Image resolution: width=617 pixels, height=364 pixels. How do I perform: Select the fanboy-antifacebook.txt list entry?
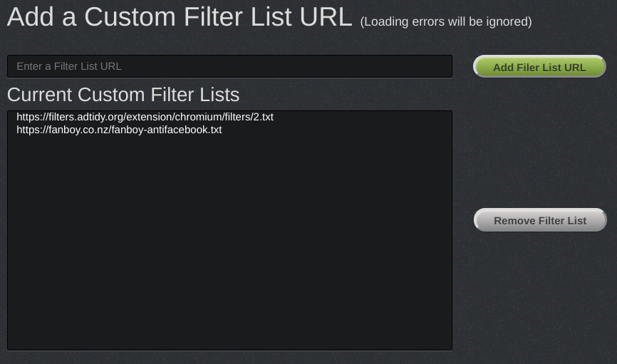[229, 130]
